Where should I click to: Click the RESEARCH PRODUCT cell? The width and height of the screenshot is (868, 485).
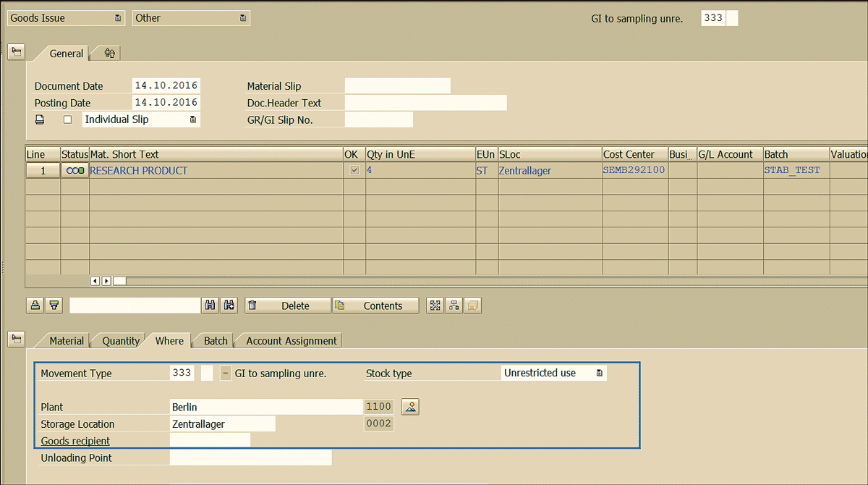coord(216,171)
